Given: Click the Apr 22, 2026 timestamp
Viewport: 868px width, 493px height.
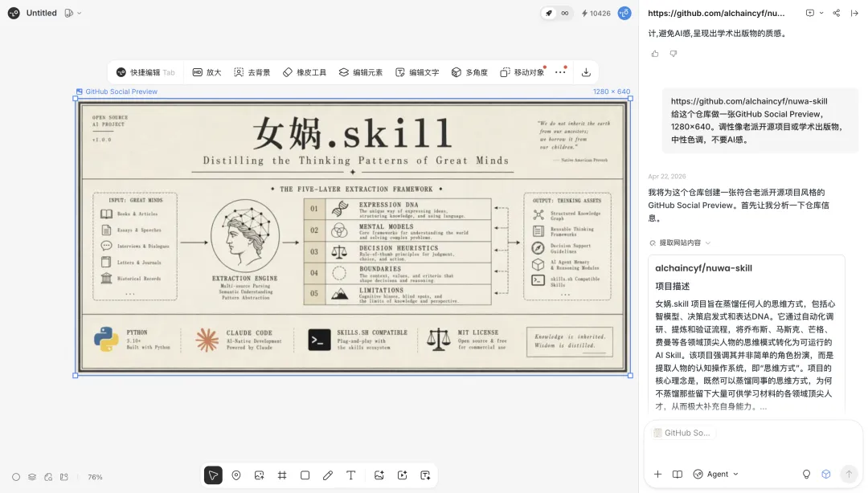Looking at the screenshot, I should [x=667, y=177].
